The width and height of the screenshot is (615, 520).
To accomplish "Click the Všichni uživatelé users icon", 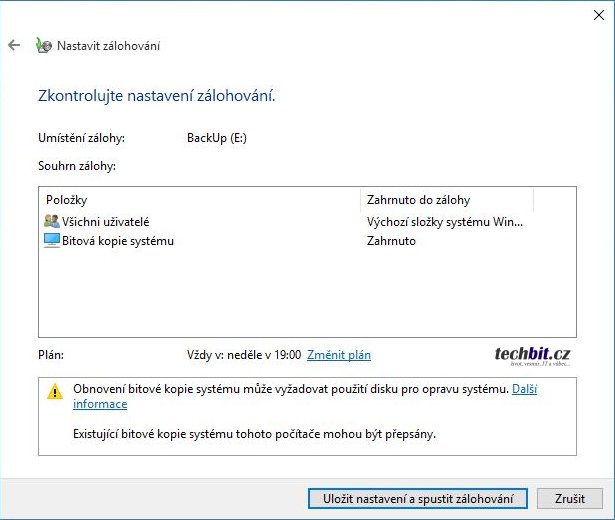I will click(x=52, y=221).
